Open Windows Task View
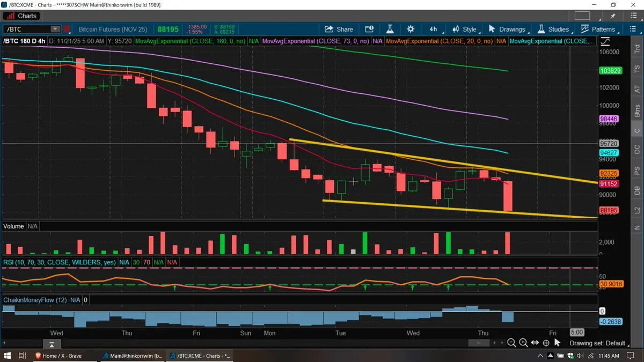This screenshot has height=362, width=644. tap(23, 356)
